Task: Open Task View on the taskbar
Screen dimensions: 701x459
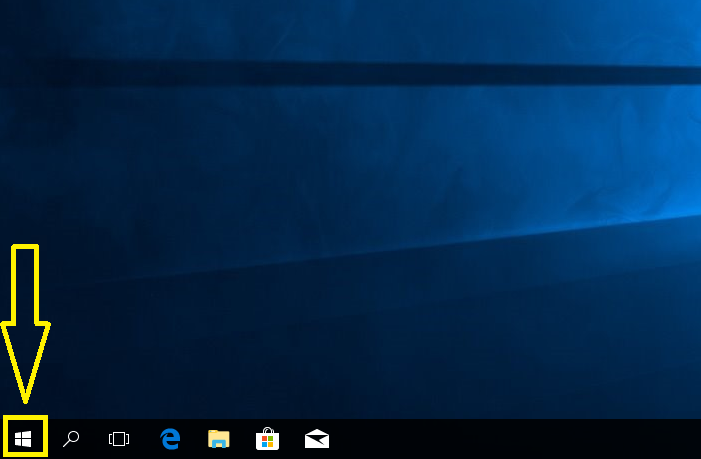Action: coord(119,439)
